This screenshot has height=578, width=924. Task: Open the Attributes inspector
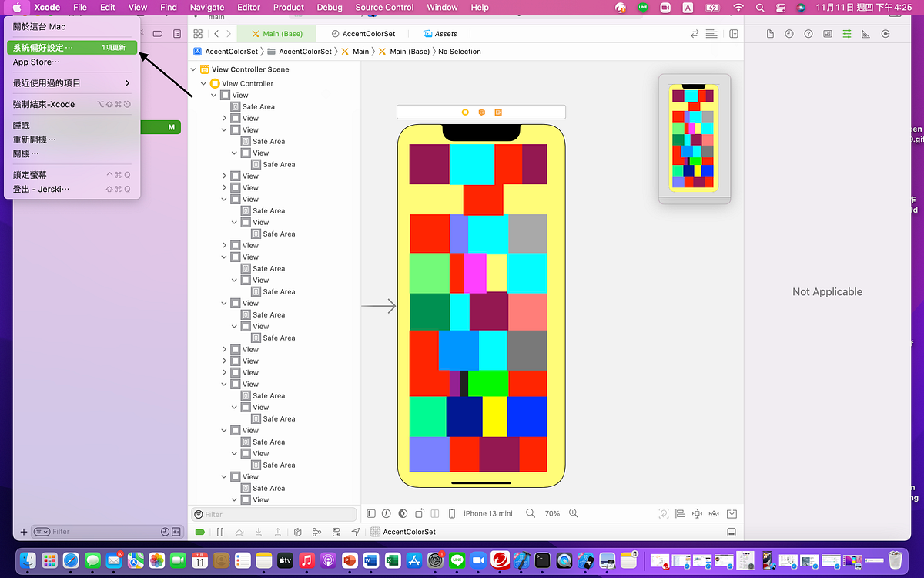(845, 34)
